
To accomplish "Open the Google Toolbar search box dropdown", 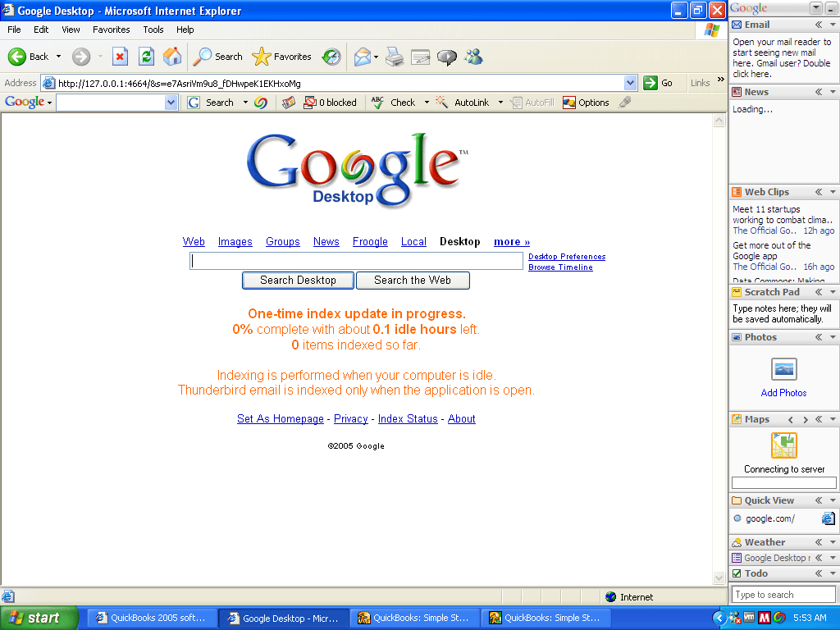I will [171, 103].
